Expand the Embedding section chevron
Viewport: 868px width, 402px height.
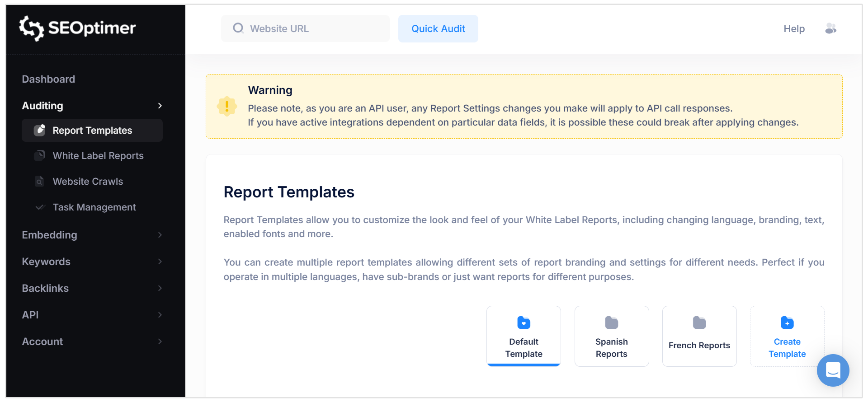[160, 235]
